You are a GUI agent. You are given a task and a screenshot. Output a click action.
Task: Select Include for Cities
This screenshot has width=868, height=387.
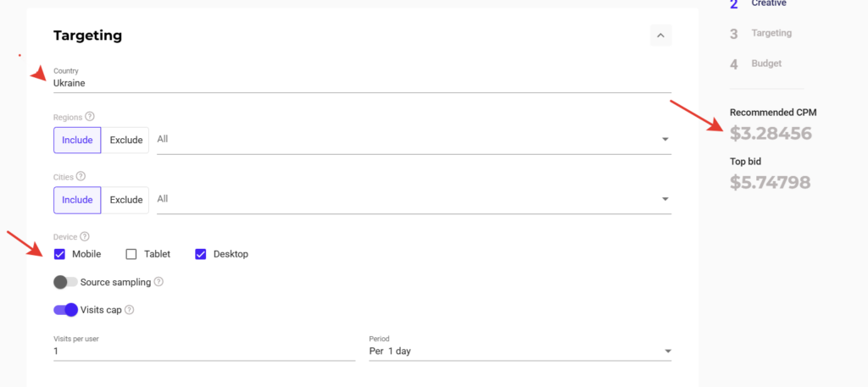pos(77,200)
